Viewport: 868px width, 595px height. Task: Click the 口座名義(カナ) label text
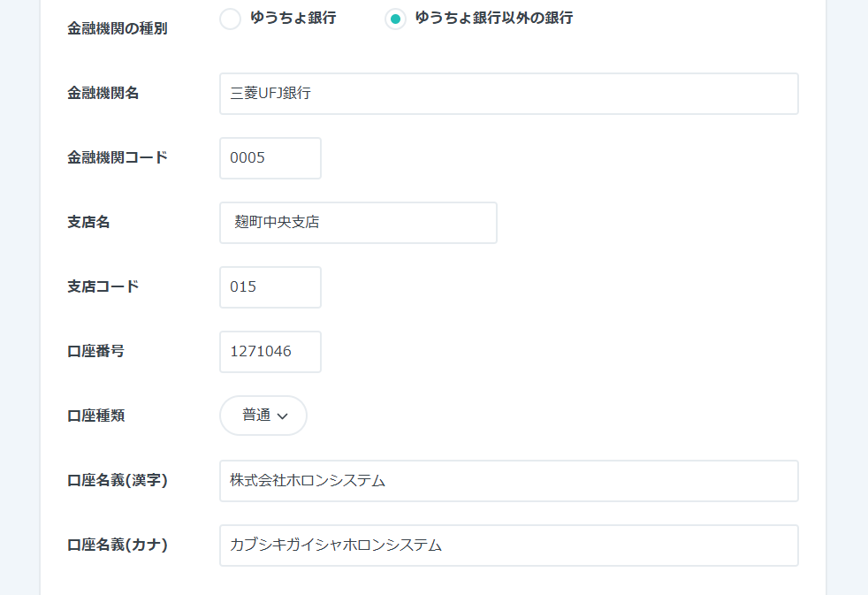118,545
